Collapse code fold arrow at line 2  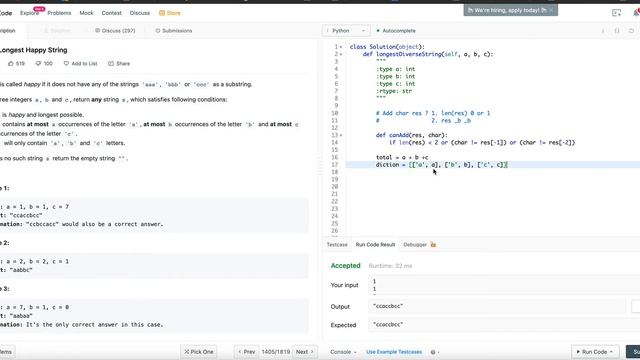(x=341, y=54)
